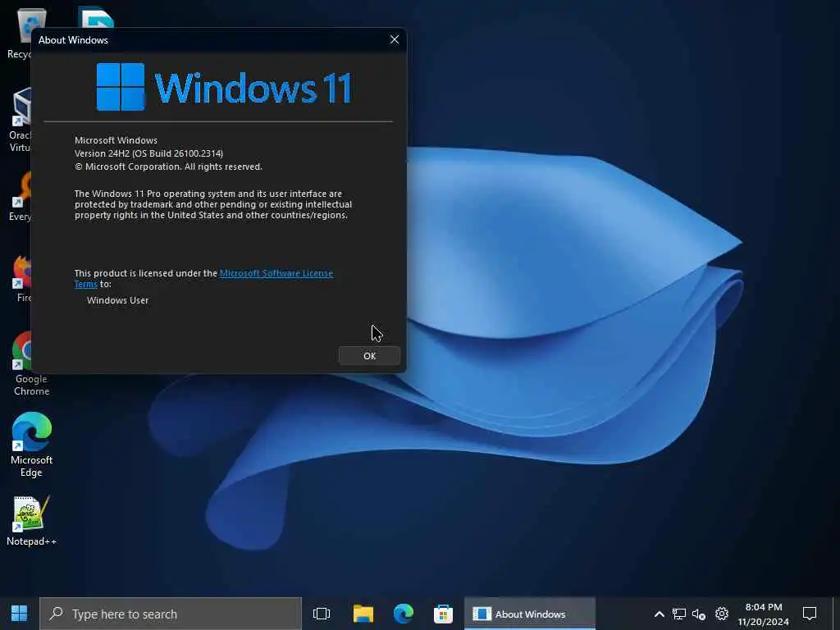Select the About Windows taskbar button

[x=530, y=614]
